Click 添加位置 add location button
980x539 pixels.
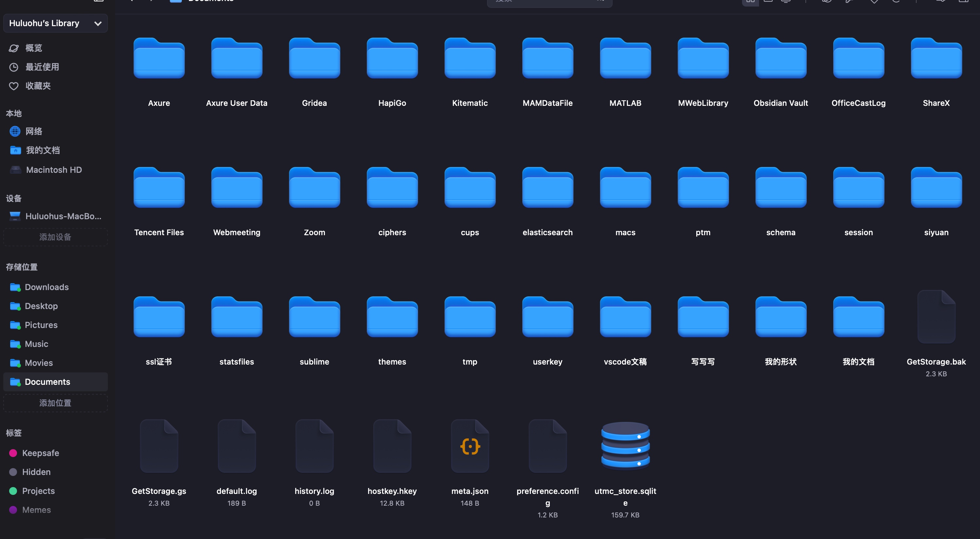pos(55,403)
